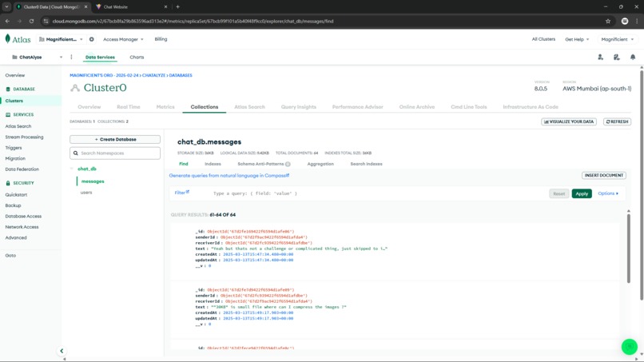Open browser profile avatar icon

pos(625,21)
